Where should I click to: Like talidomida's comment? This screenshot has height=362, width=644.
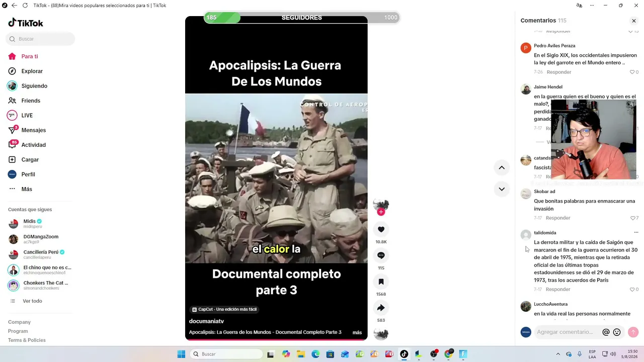click(x=632, y=289)
